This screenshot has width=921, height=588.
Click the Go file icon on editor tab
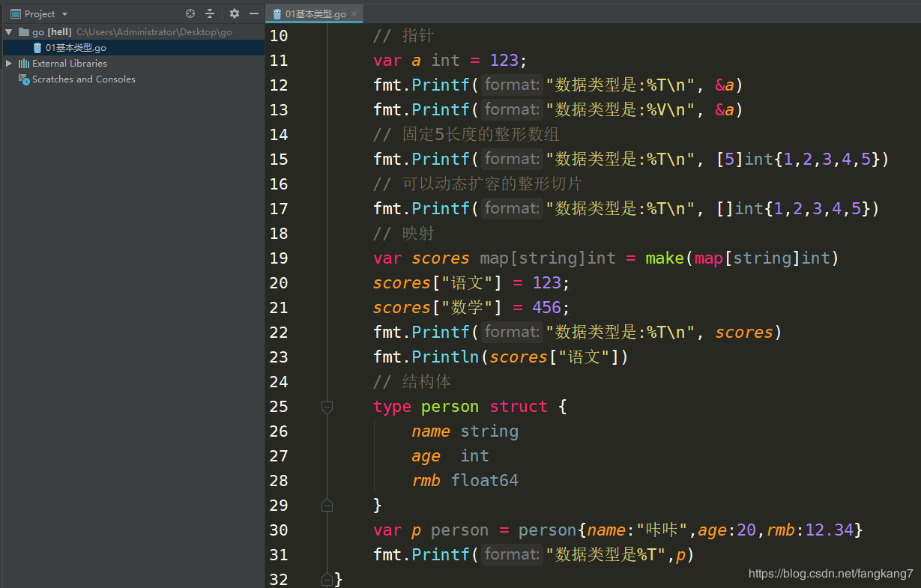pos(277,13)
